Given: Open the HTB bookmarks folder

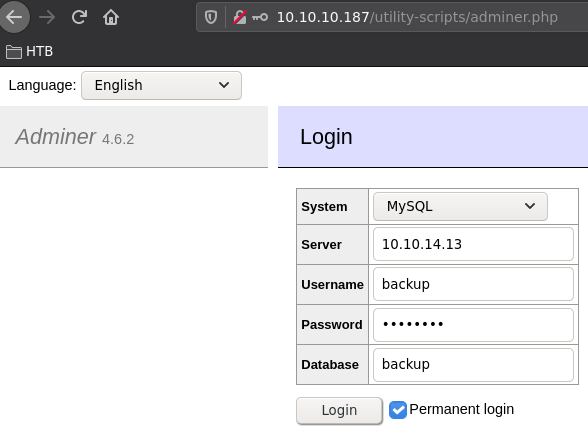Looking at the screenshot, I should pos(30,51).
